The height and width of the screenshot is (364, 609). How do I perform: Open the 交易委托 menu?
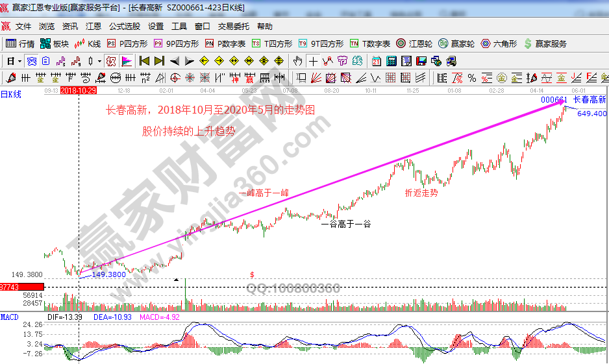point(234,27)
